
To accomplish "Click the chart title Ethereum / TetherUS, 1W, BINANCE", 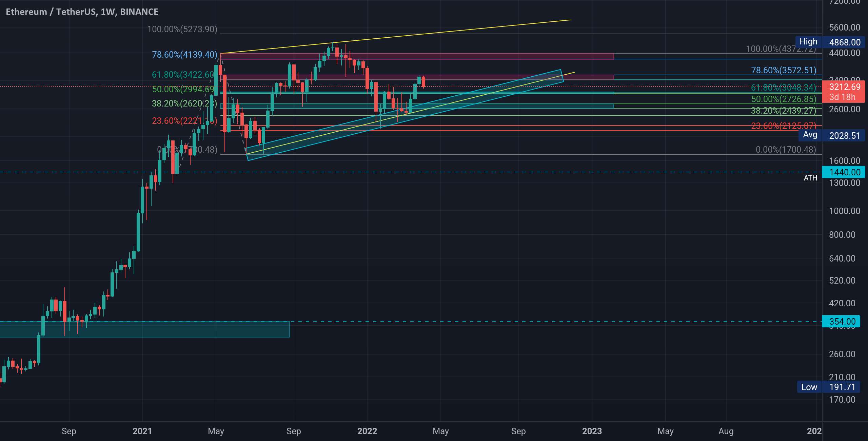I will tap(82, 12).
